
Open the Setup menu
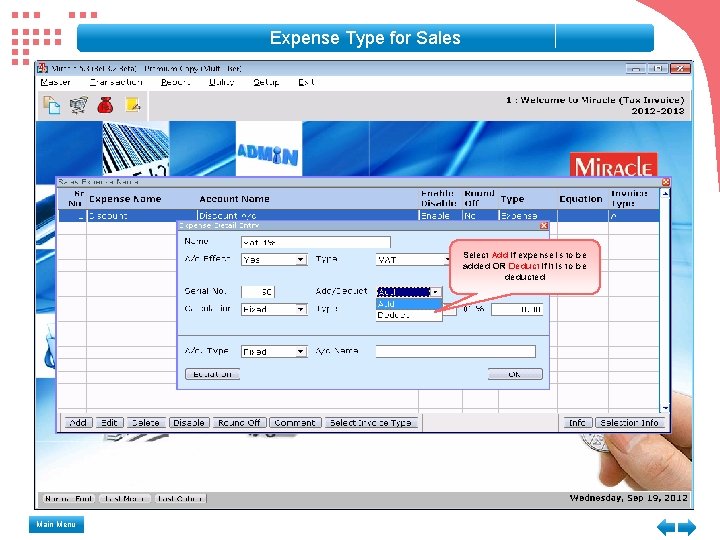(266, 82)
